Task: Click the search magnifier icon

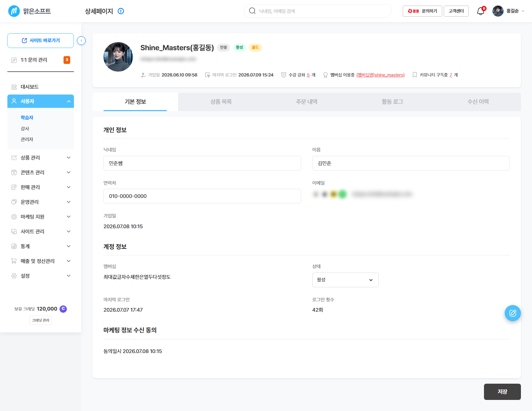Action: [x=252, y=11]
